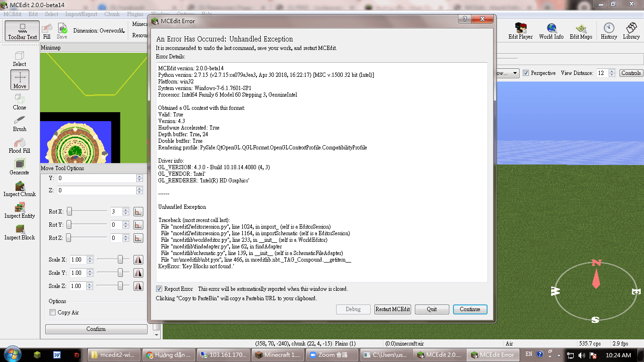Open the Controls button in view bar

coord(631,73)
